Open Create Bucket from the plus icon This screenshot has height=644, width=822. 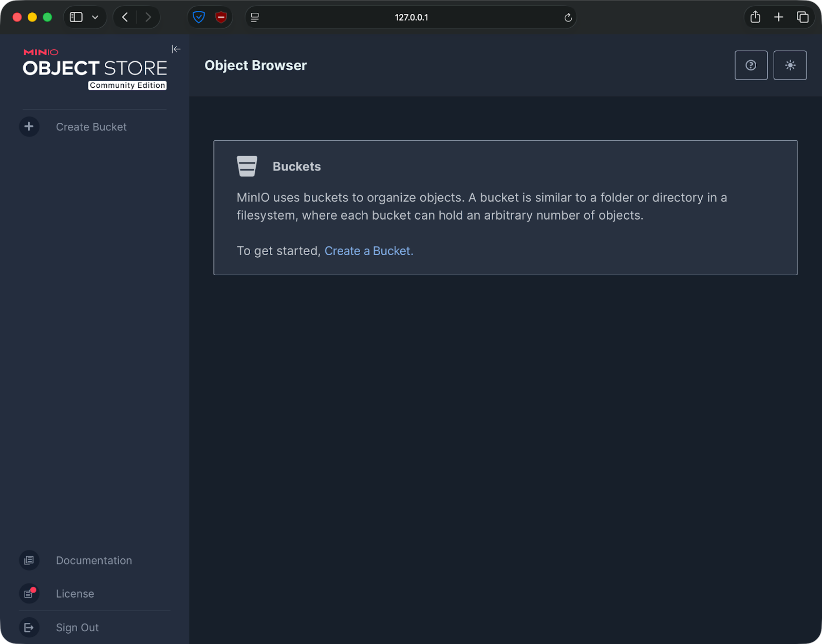(x=29, y=127)
